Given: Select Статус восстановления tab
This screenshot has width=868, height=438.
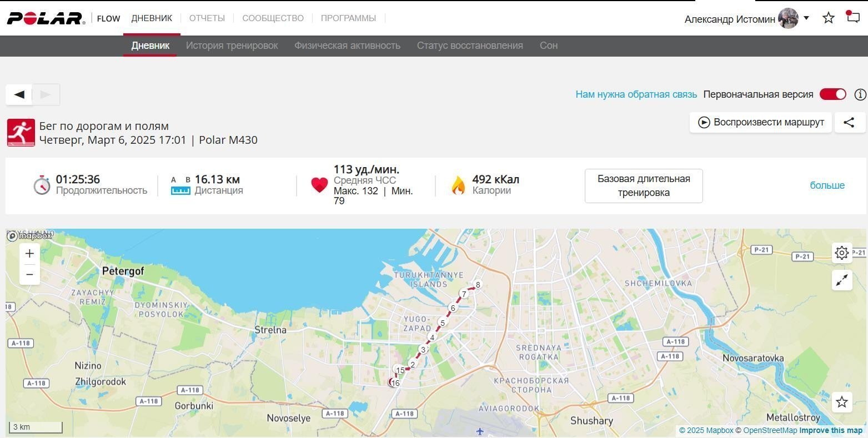Looking at the screenshot, I should 470,46.
